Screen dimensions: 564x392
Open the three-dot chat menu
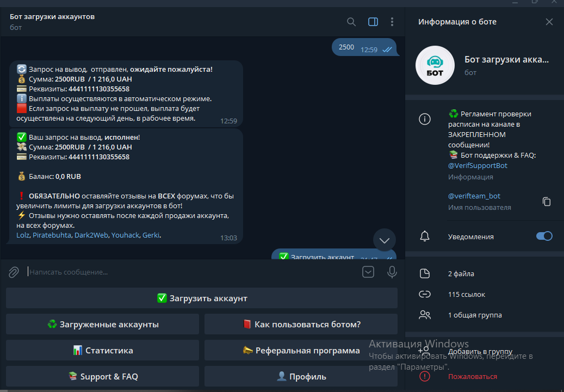(392, 22)
